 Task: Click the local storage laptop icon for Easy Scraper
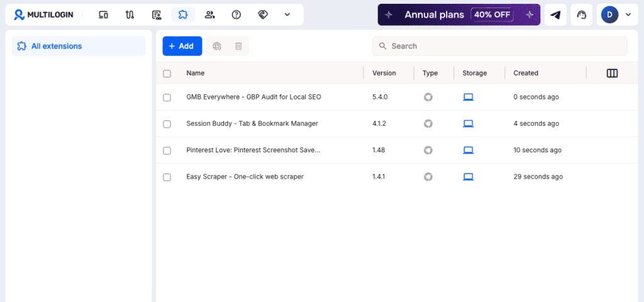(468, 177)
